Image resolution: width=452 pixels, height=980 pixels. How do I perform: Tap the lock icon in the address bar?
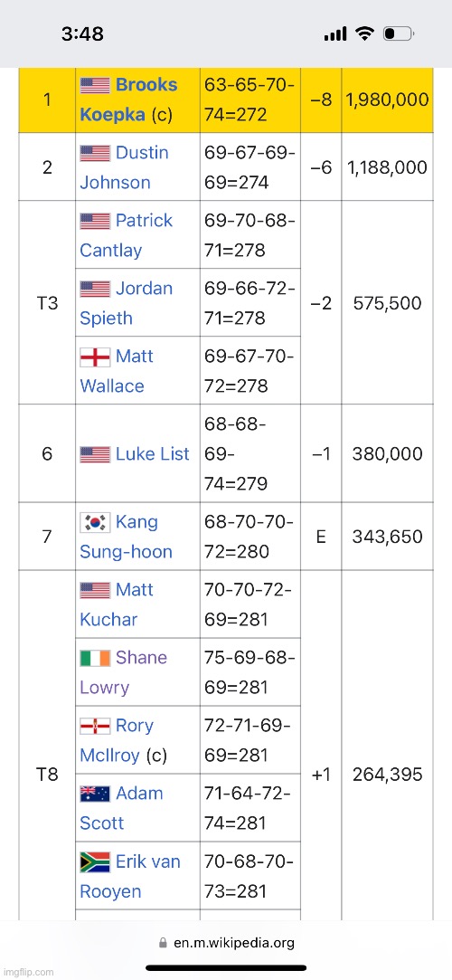(x=164, y=943)
